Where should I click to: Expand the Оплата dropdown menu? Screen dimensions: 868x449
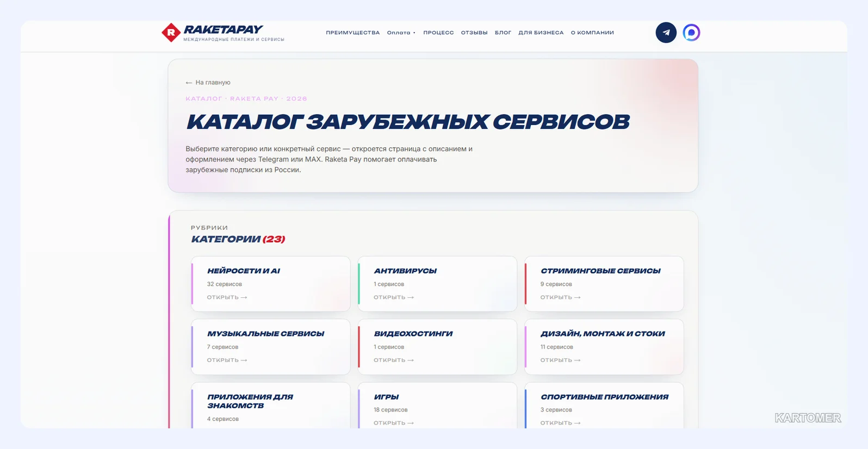pyautogui.click(x=401, y=33)
